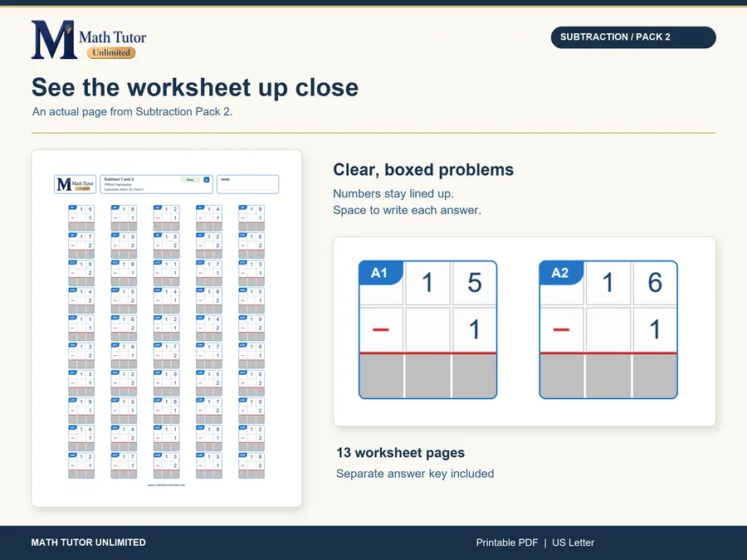Click the gray ones answer box of A1
The width and height of the screenshot is (747, 560).
[x=474, y=376]
